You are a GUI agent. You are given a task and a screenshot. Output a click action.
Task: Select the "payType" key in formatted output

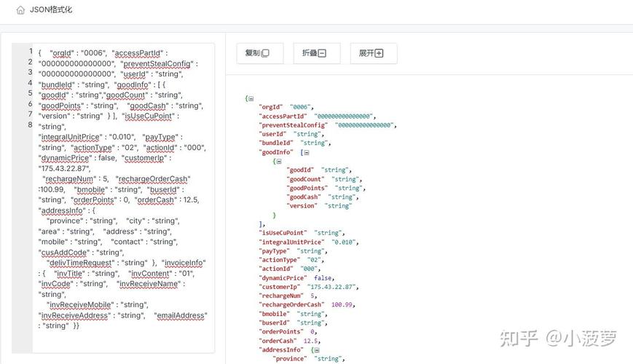pyautogui.click(x=274, y=251)
